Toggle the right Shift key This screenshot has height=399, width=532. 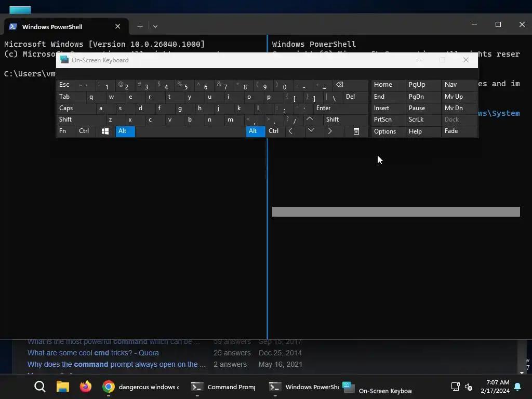click(345, 119)
